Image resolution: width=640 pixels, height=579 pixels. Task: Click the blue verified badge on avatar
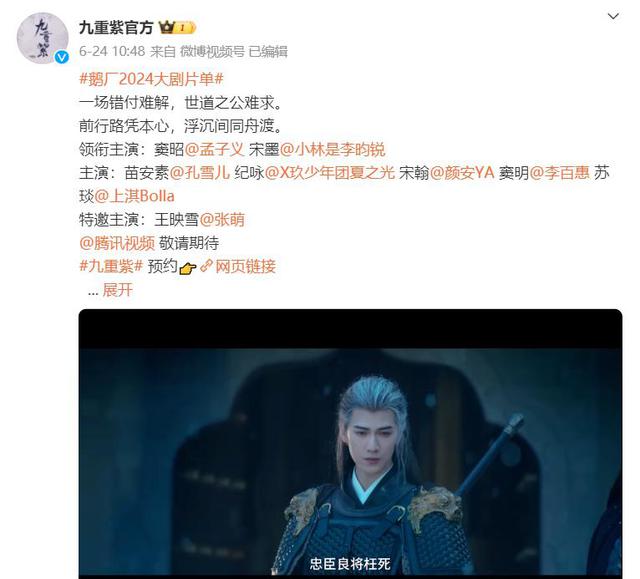pos(62,57)
